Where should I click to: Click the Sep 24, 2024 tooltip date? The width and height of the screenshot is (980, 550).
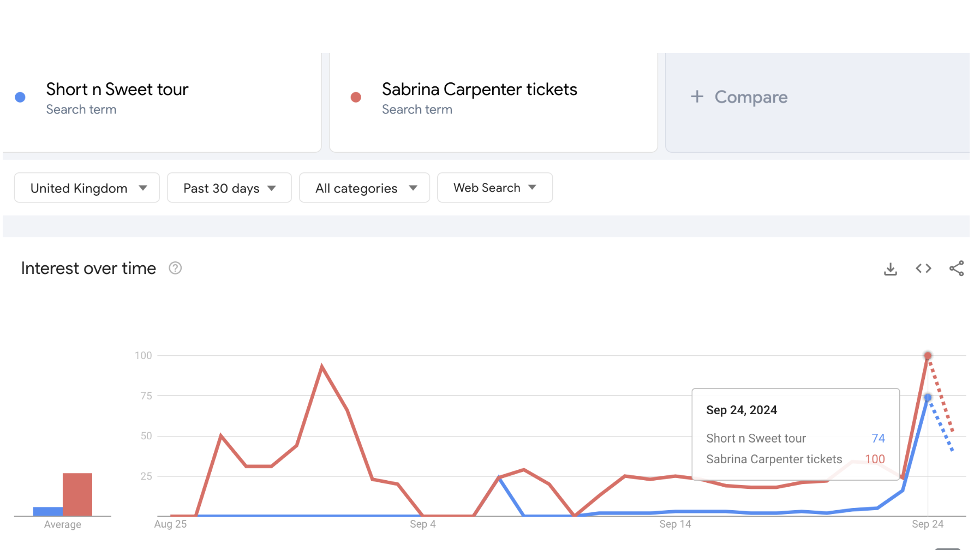(x=742, y=410)
